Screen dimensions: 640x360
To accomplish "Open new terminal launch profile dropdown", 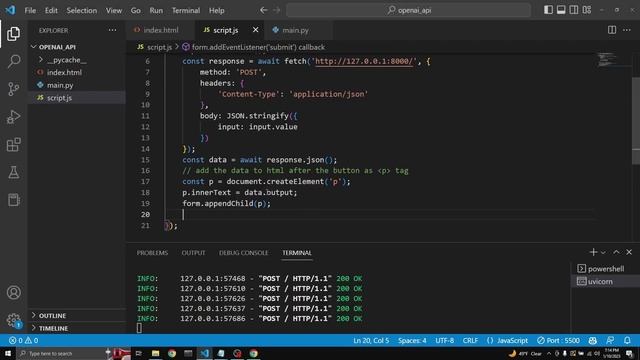I will tap(603, 253).
